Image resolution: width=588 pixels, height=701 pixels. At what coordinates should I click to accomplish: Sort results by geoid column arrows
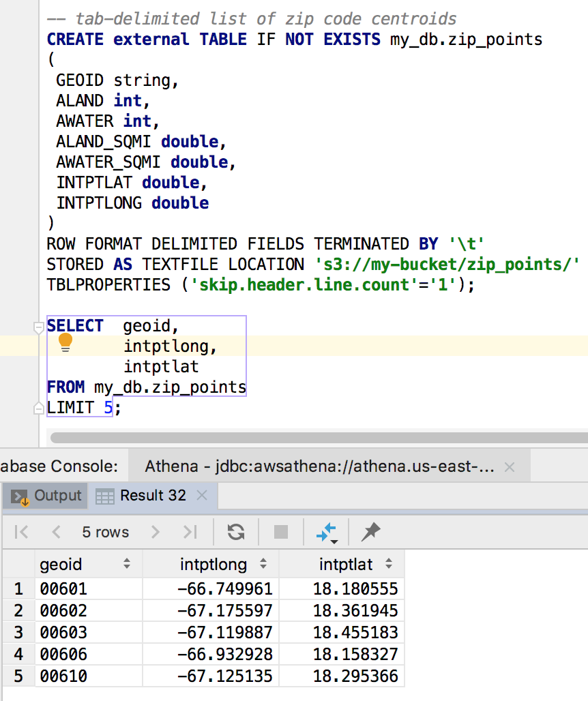(x=127, y=564)
